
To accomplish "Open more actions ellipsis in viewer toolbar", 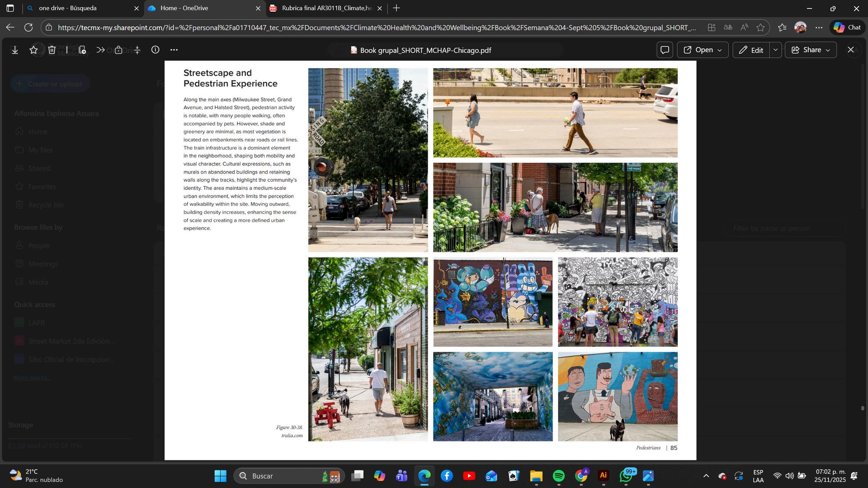I will coord(174,50).
